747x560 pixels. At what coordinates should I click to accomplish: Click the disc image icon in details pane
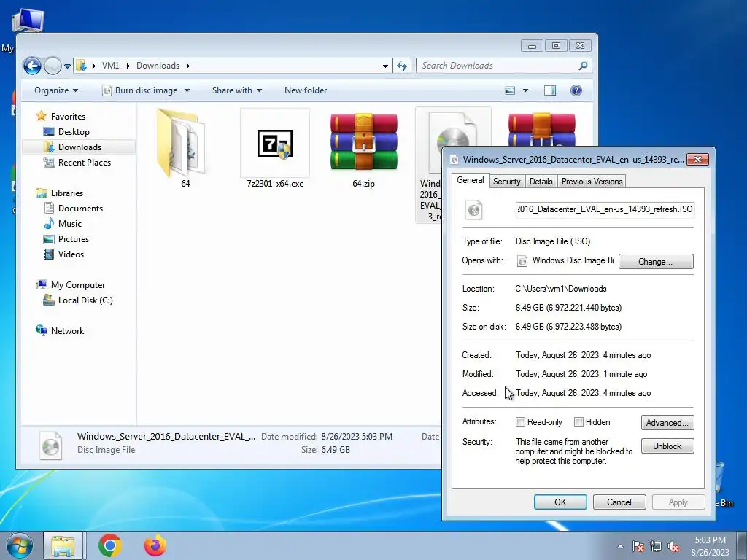(50, 446)
